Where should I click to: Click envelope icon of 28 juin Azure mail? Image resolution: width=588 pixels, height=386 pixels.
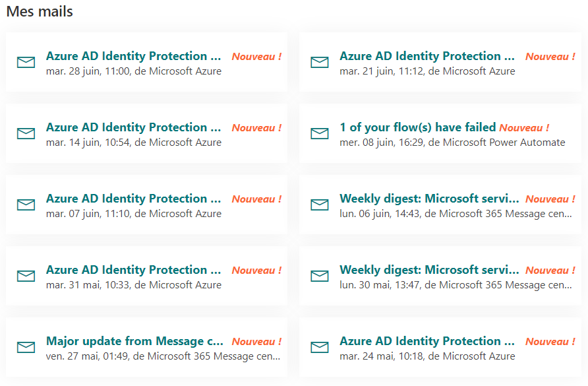click(26, 62)
